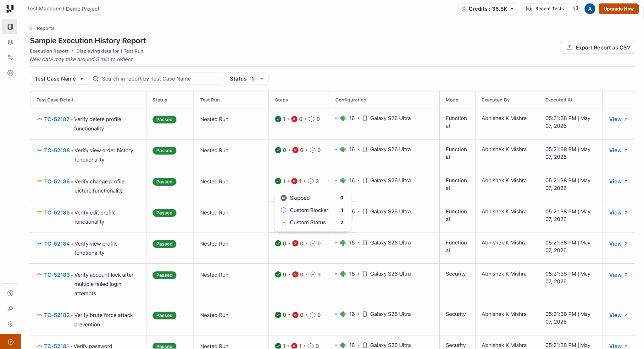644x349 pixels.
Task: Click View link for TC-52183 row
Action: [x=618, y=275]
